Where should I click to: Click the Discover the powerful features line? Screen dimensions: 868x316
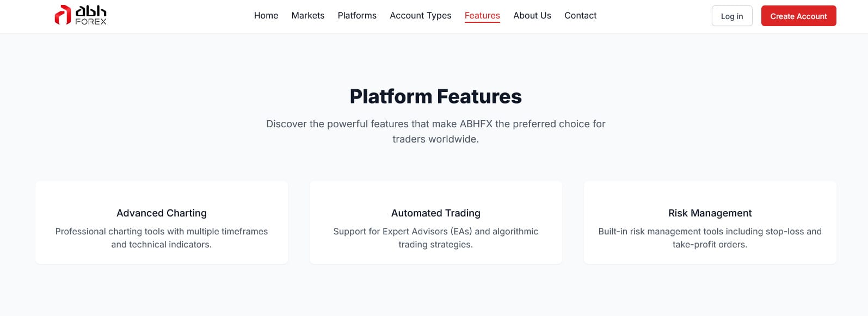pyautogui.click(x=435, y=124)
